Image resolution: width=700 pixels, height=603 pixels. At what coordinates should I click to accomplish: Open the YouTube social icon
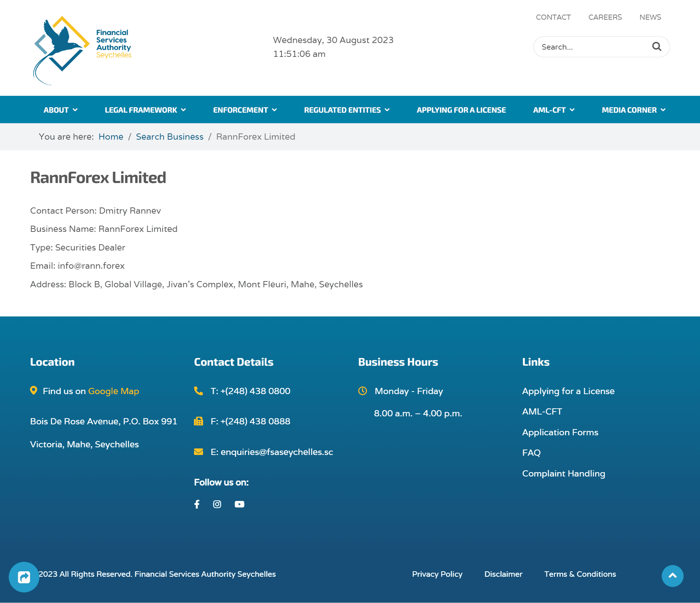coord(240,504)
